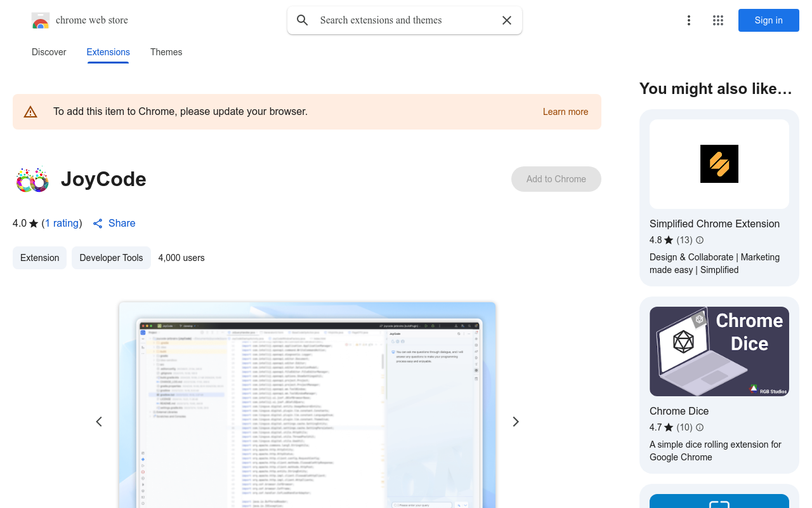
Task: Select the Developer Tools category chip
Action: tap(111, 258)
